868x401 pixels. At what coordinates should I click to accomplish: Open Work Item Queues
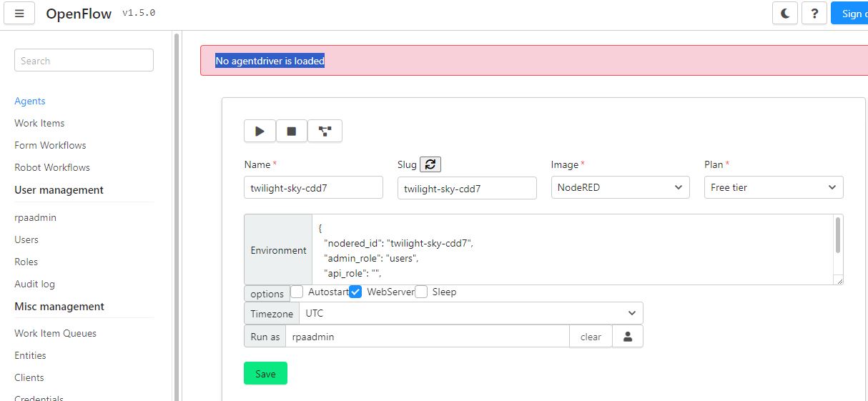tap(55, 333)
